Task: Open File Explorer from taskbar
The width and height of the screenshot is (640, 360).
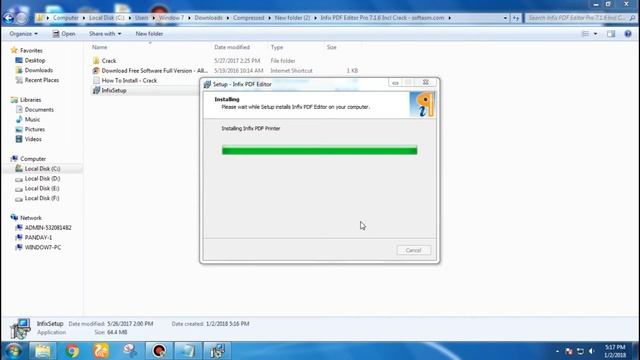Action: click(x=42, y=351)
